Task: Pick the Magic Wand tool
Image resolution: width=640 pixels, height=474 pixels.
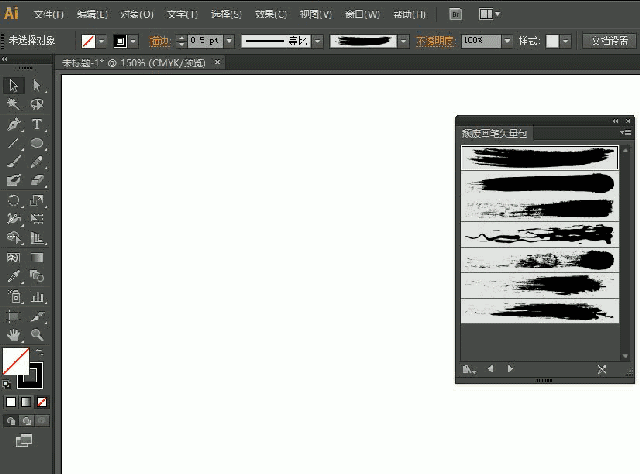Action: (14, 105)
